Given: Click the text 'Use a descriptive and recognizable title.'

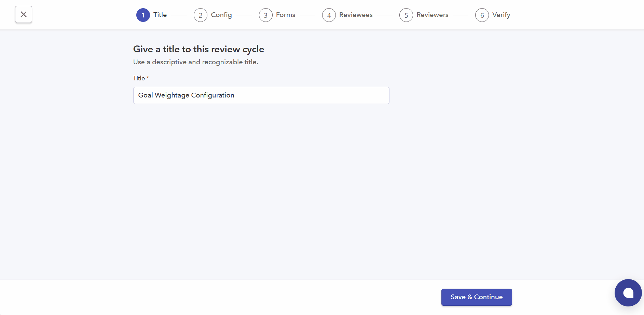Looking at the screenshot, I should click(195, 62).
